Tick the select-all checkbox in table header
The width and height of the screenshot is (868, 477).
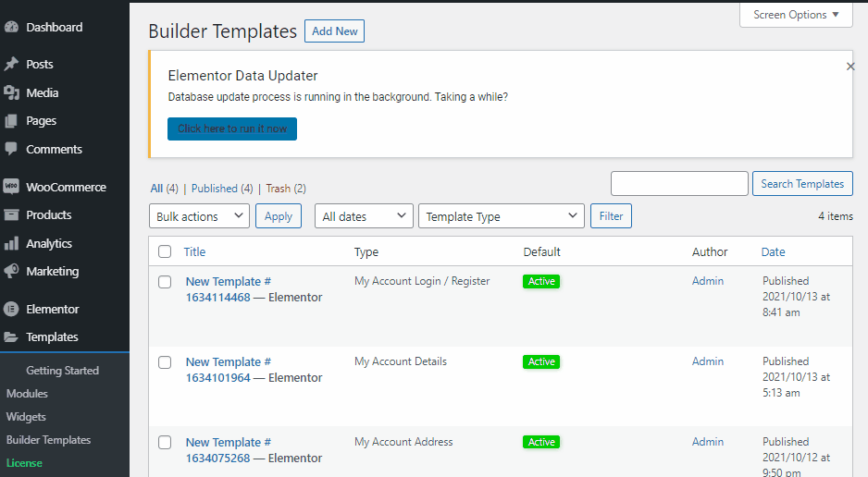click(x=165, y=251)
